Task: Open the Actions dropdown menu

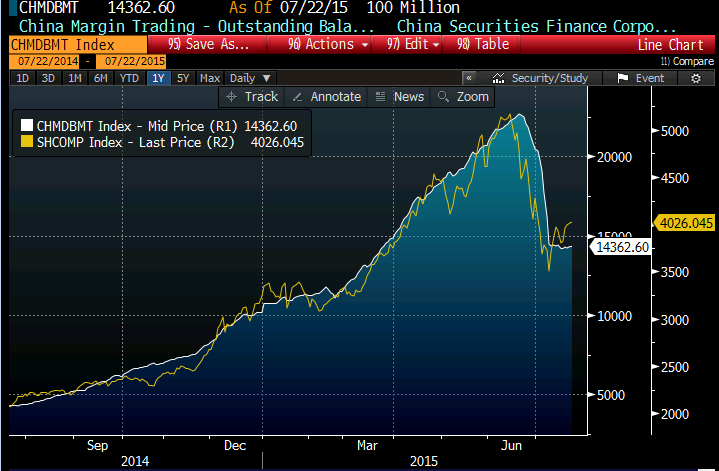Action: tap(329, 44)
